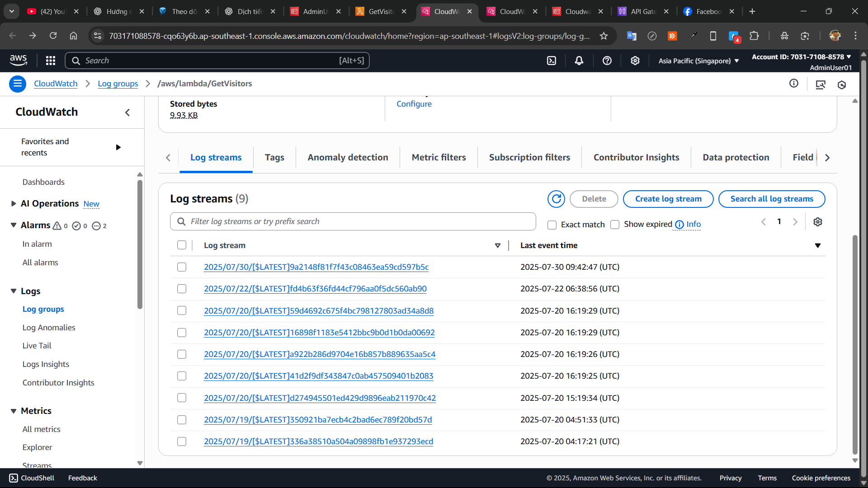Open Google Translate extension icon
Image resolution: width=868 pixels, height=488 pixels.
(632, 36)
